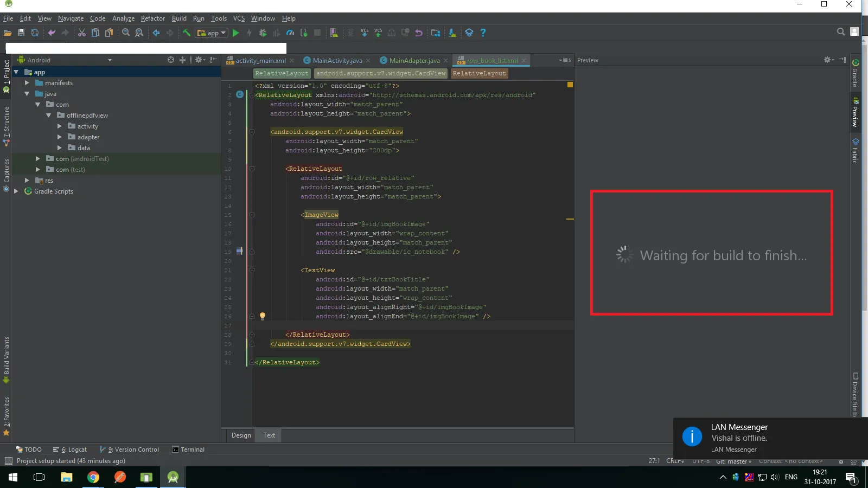This screenshot has height=488, width=868.
Task: Open the File menu
Action: tap(8, 18)
